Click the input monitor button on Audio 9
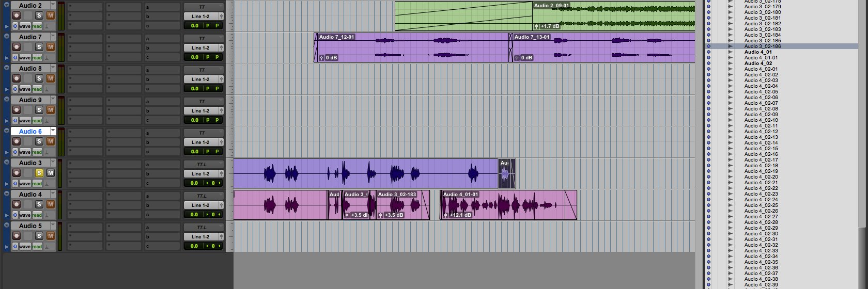The height and width of the screenshot is (289, 868). click(28, 110)
